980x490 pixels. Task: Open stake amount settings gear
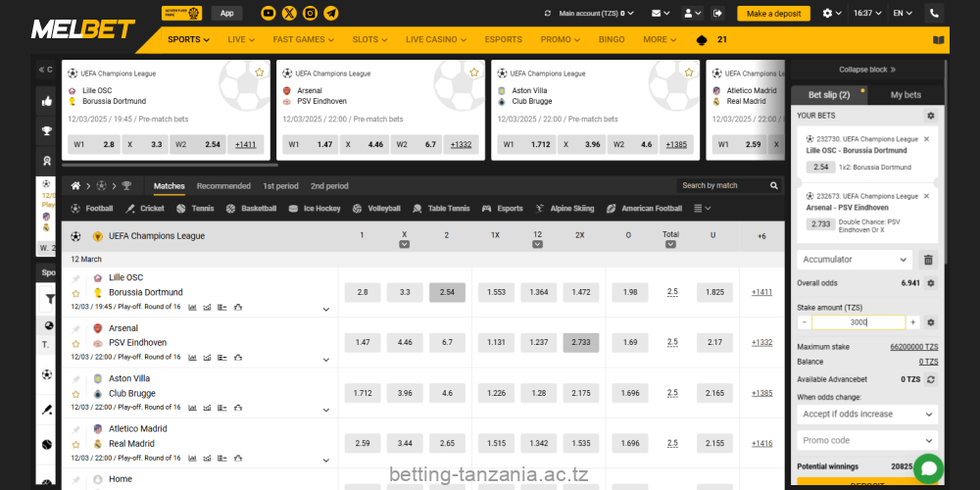[x=931, y=322]
